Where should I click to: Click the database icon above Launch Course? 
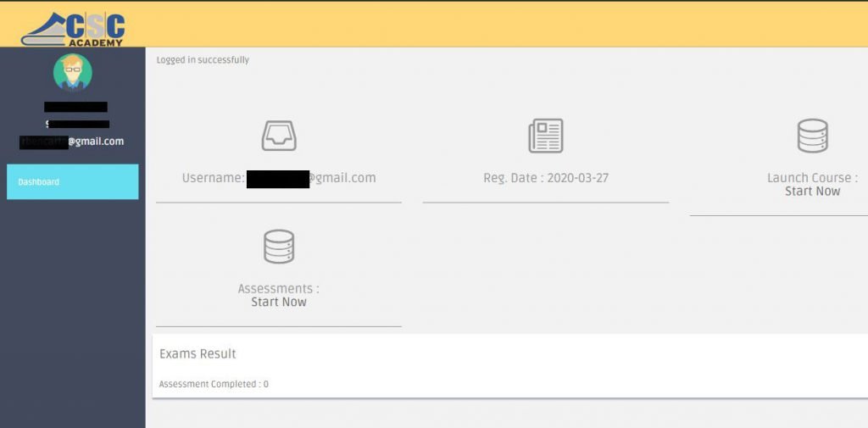(x=812, y=136)
